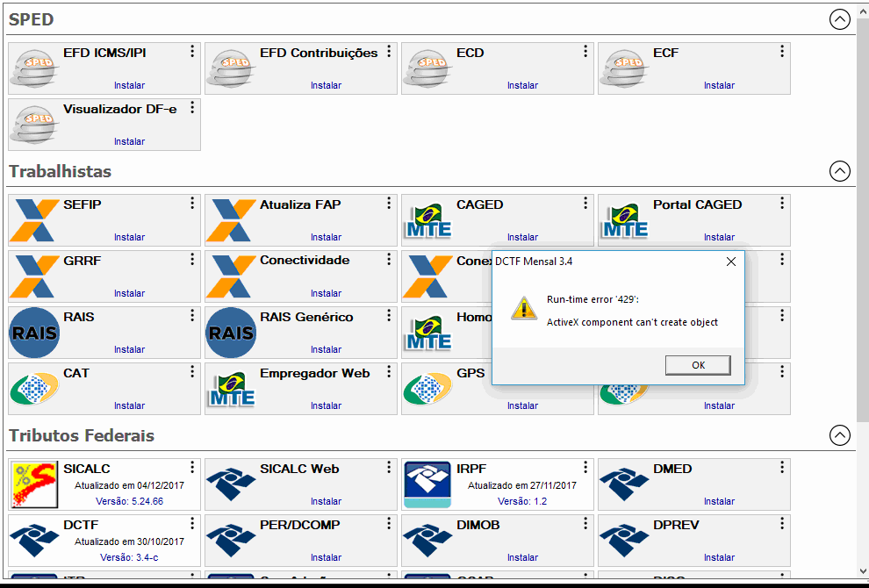Click the Portal CAGED MTE icon
The height and width of the screenshot is (588, 869).
(625, 220)
